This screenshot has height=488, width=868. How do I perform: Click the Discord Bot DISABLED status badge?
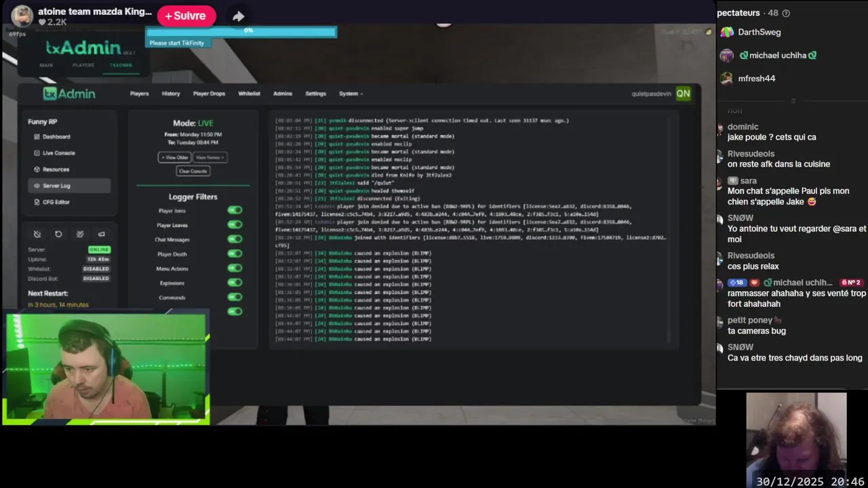(x=96, y=278)
